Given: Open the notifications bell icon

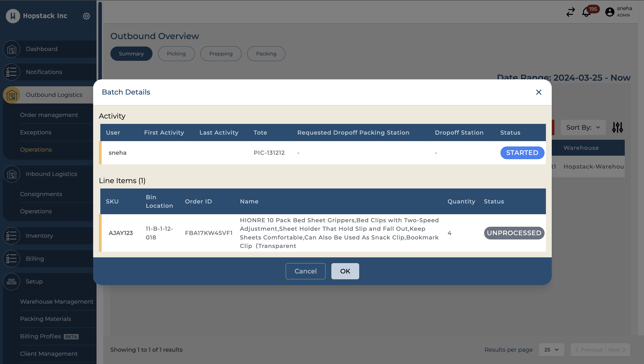Looking at the screenshot, I should tap(586, 12).
